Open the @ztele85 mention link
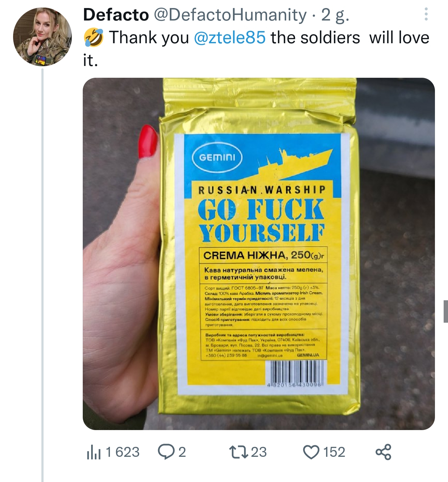Screen dimensions: 448x482 (x=230, y=38)
